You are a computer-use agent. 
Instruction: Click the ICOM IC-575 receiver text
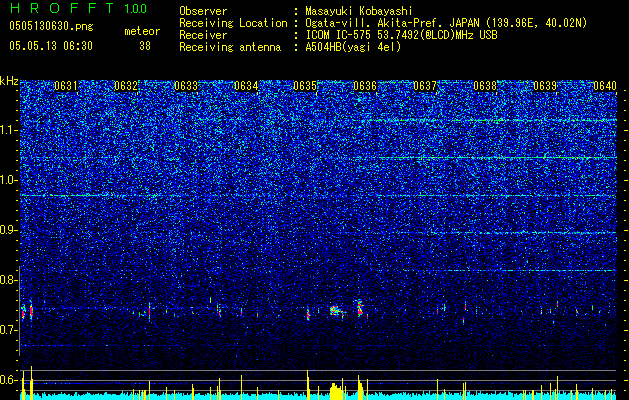pyautogui.click(x=401, y=35)
